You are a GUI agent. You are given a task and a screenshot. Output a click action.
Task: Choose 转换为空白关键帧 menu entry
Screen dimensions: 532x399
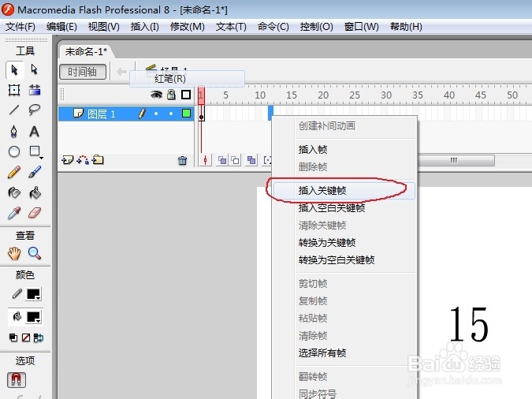pyautogui.click(x=344, y=259)
